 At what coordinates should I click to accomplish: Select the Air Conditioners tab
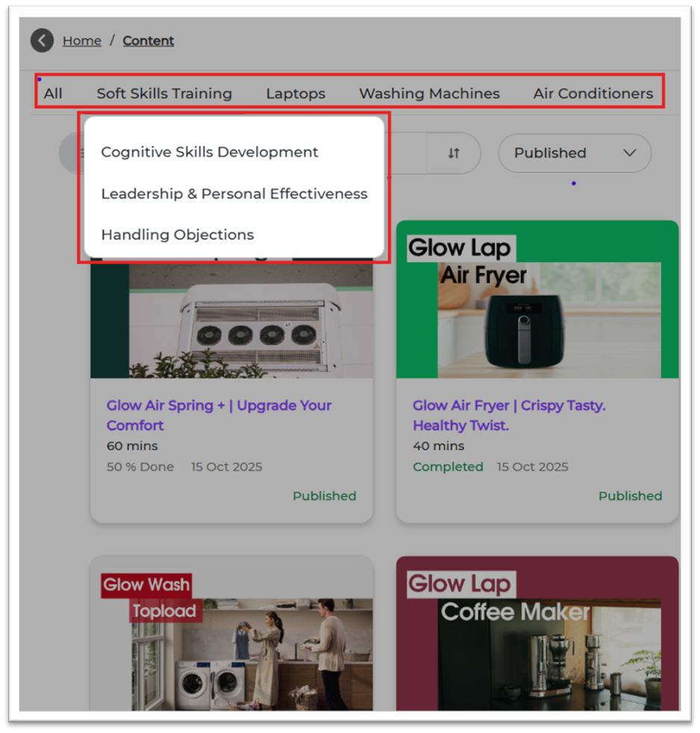tap(593, 93)
